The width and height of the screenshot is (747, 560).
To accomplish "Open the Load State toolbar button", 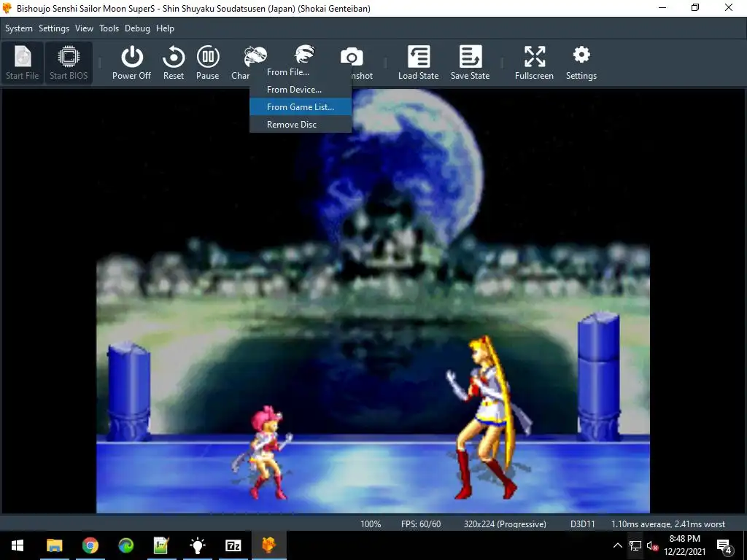I will (418, 63).
